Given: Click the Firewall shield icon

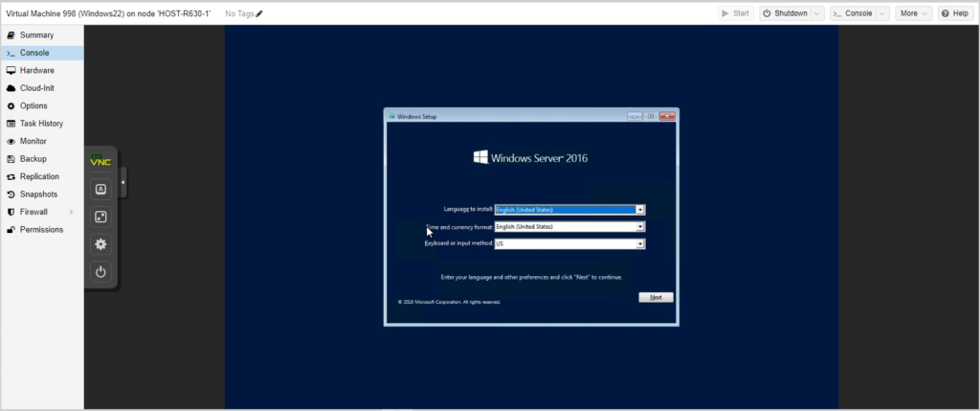Looking at the screenshot, I should (11, 212).
